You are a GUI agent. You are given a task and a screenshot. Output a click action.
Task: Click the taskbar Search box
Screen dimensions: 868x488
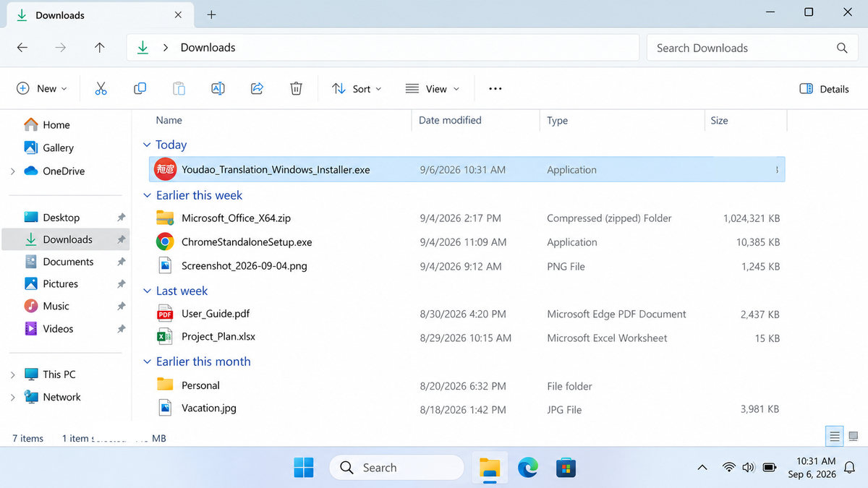(396, 468)
